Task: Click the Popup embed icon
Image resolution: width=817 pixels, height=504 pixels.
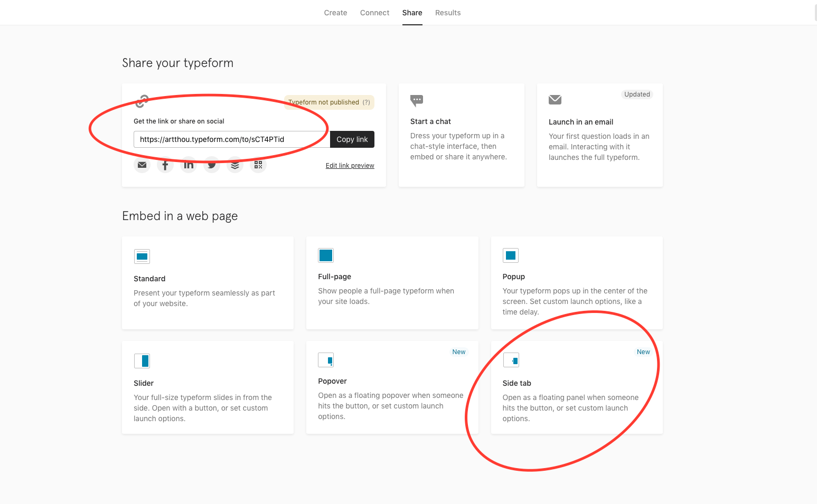Action: pyautogui.click(x=511, y=255)
